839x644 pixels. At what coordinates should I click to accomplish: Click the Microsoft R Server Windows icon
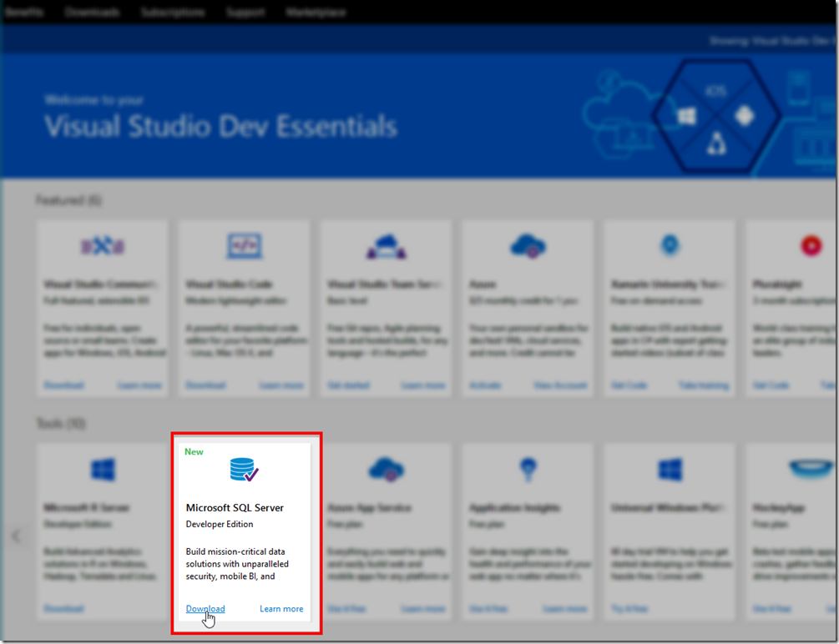[104, 470]
